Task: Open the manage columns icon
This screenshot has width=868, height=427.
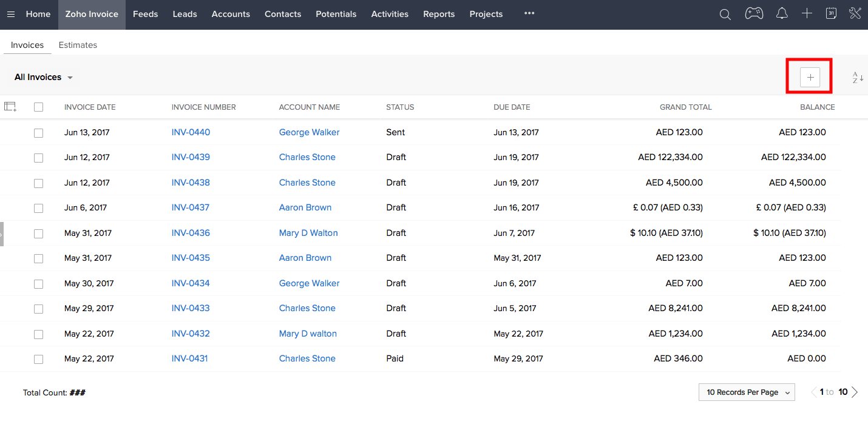Action: click(10, 107)
